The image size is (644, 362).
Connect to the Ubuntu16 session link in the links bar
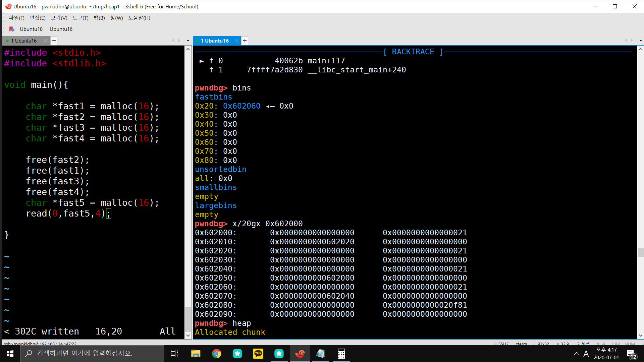(x=61, y=29)
